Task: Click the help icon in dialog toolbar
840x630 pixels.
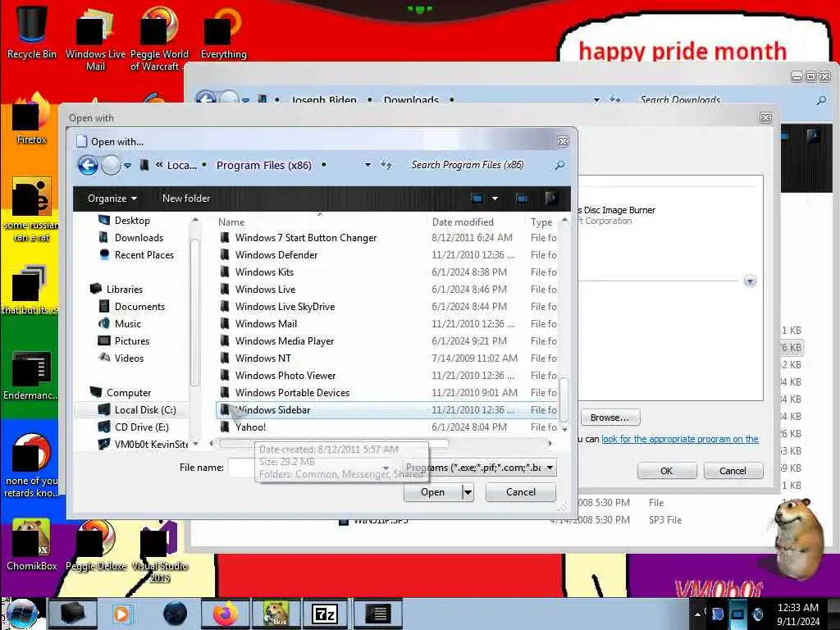Action: (551, 199)
